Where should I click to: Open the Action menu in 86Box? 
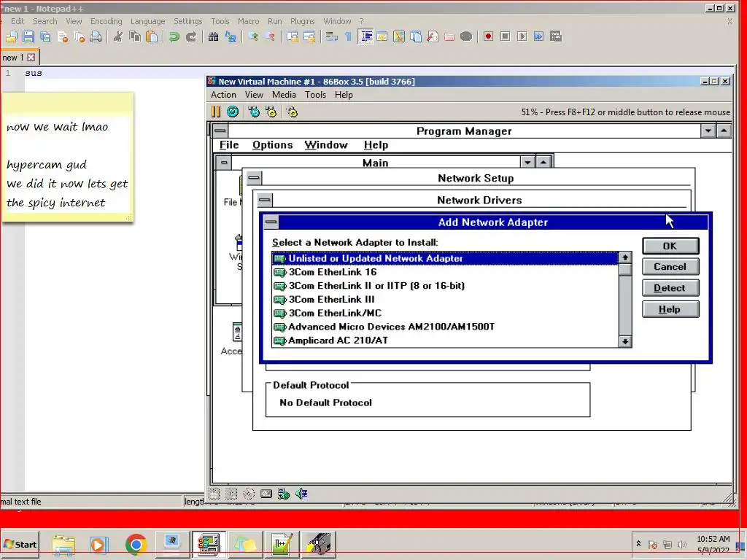[x=223, y=95]
